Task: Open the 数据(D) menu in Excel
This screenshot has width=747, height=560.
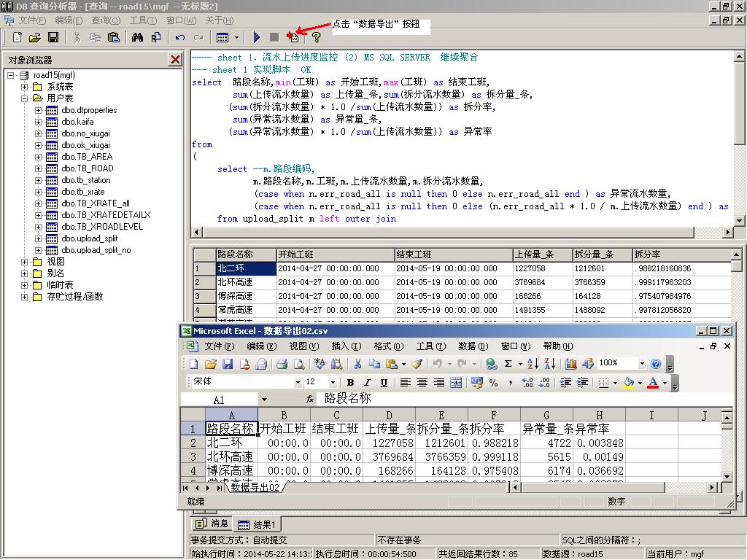Action: click(473, 346)
